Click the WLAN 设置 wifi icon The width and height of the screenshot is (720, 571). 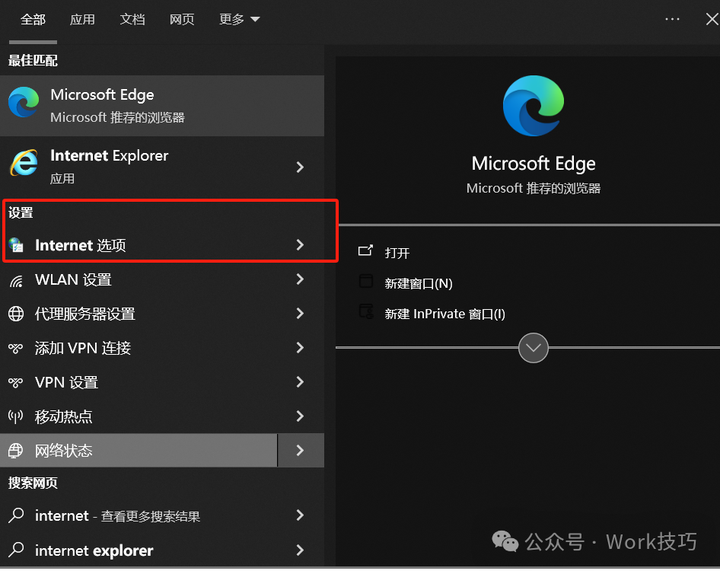click(x=16, y=280)
